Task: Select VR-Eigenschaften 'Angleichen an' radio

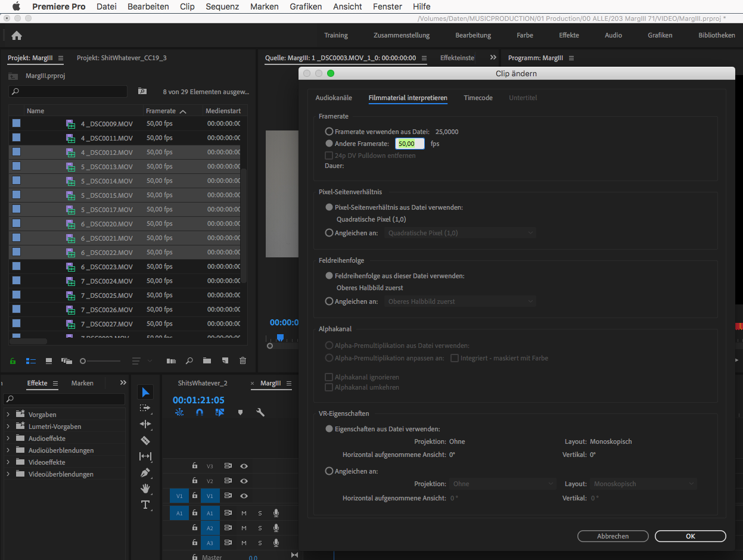Action: pyautogui.click(x=329, y=471)
